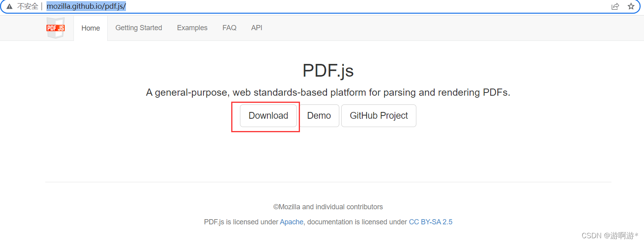The image size is (644, 243).
Task: Click the 不安全 security warning icon
Action: 9,6
